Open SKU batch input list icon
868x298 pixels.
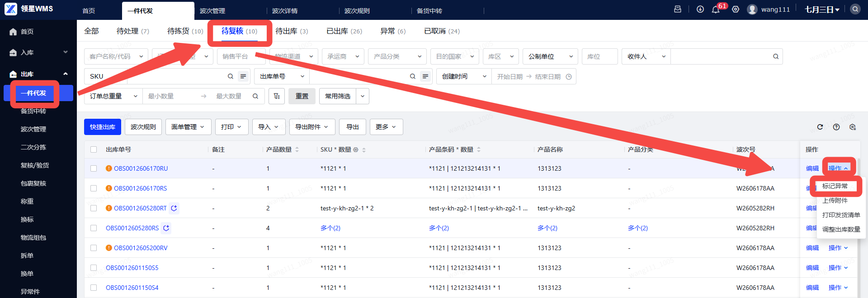pos(243,76)
